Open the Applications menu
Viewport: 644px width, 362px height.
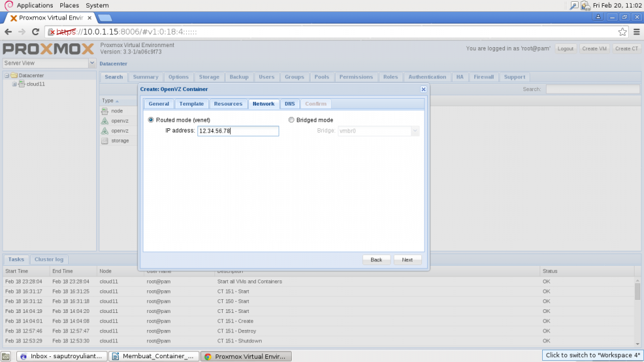pyautogui.click(x=35, y=5)
